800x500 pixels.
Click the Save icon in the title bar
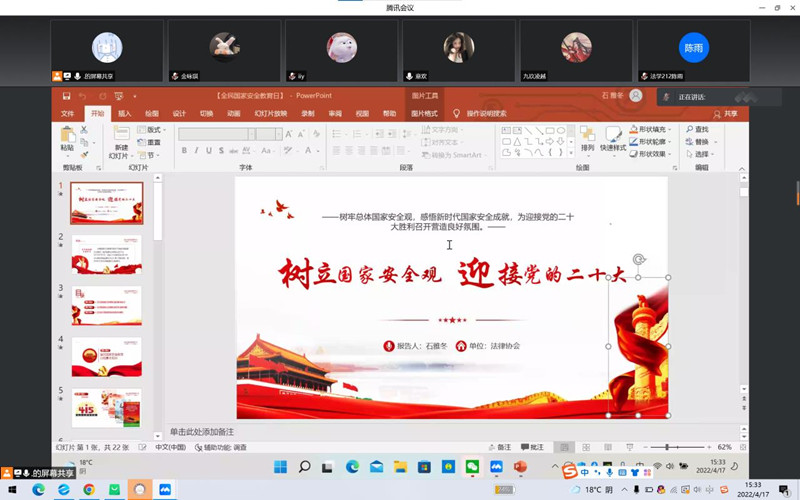(66, 96)
